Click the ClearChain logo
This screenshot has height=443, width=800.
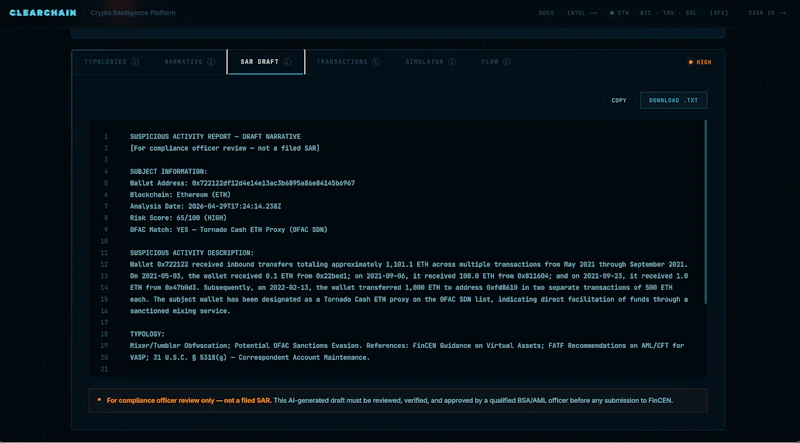coord(43,13)
